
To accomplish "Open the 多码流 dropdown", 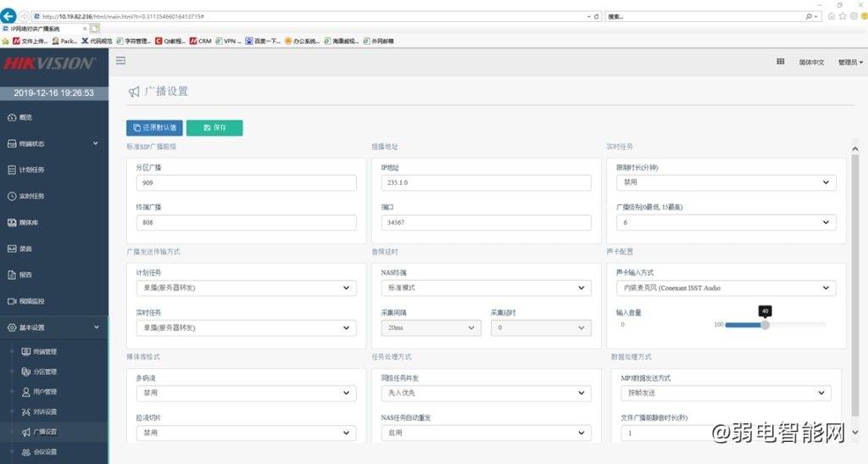I will pyautogui.click(x=247, y=393).
